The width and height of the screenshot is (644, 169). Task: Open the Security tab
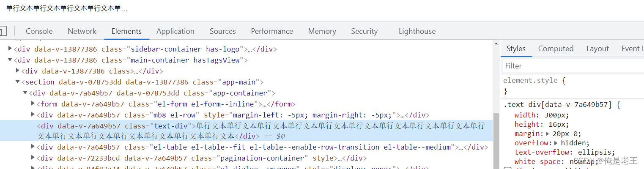[364, 31]
